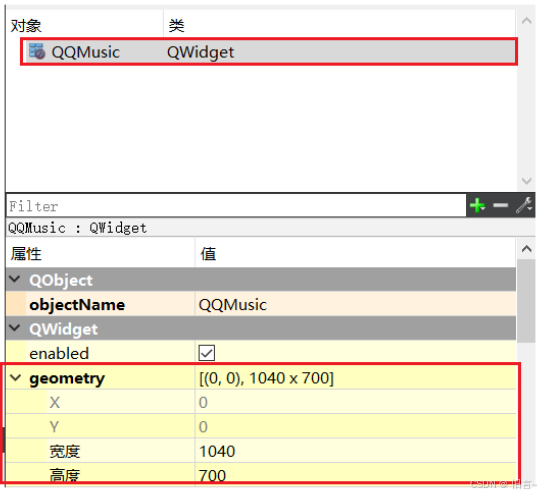Open the wrench configure property editor icon
This screenshot has width=541, height=496.
coord(524,205)
